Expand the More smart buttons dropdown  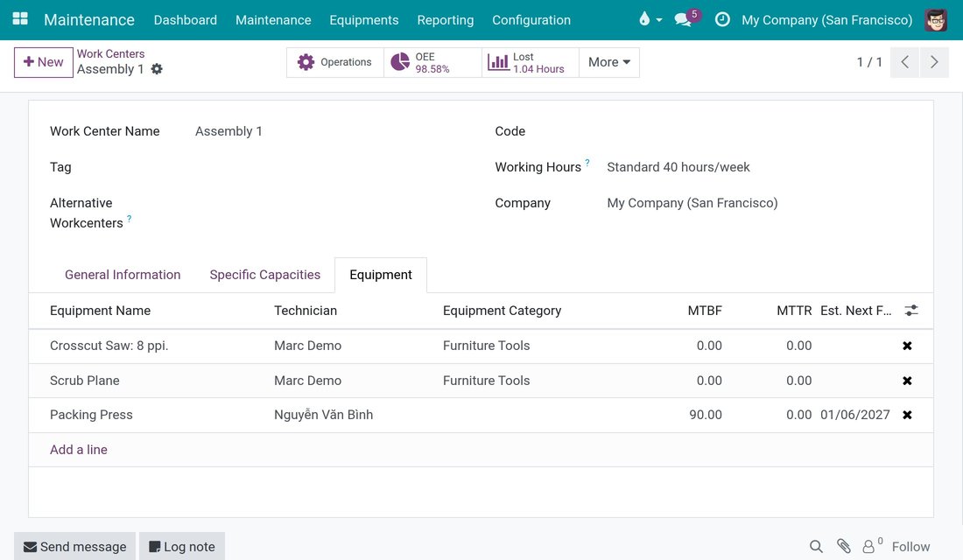coord(609,62)
